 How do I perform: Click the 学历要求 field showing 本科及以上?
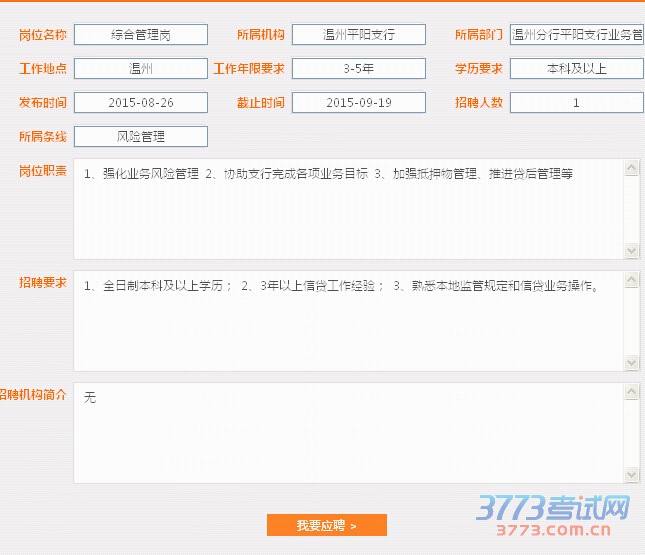(576, 69)
